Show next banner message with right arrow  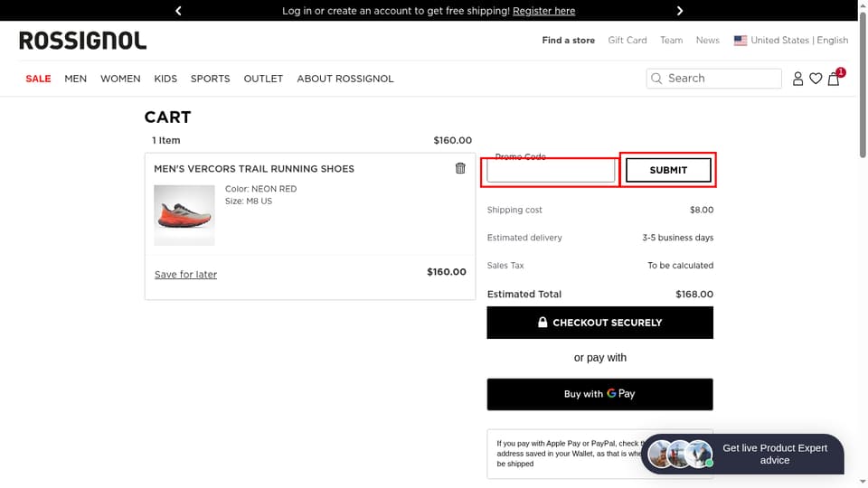coord(680,11)
